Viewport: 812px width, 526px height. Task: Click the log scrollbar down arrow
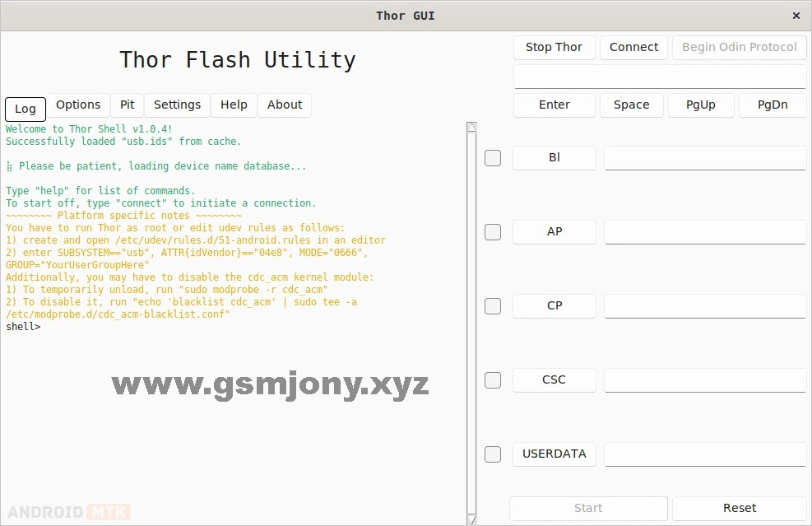(x=471, y=519)
